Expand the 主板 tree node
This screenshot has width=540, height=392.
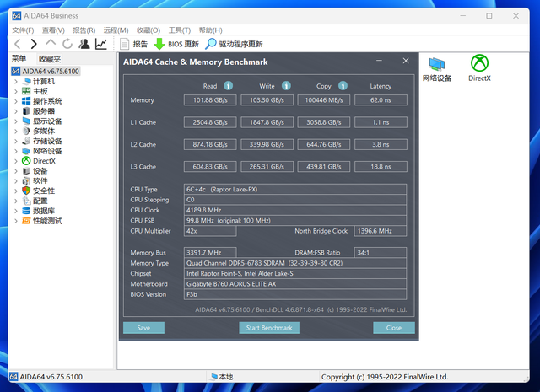click(16, 92)
